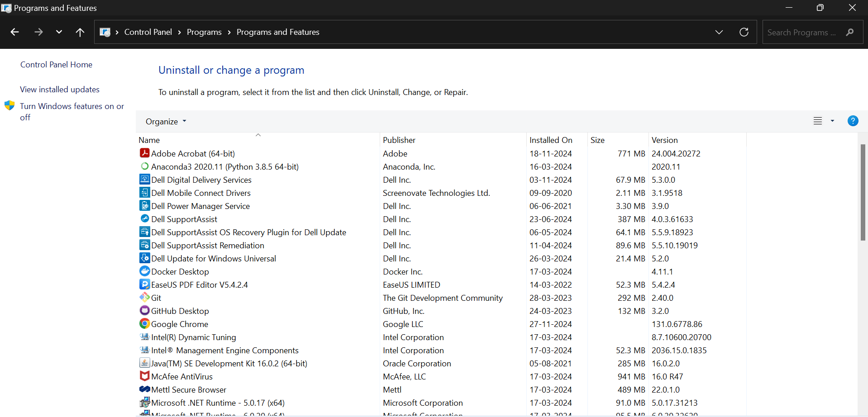
Task: Navigate to Programs via the breadcrumb
Action: point(204,32)
